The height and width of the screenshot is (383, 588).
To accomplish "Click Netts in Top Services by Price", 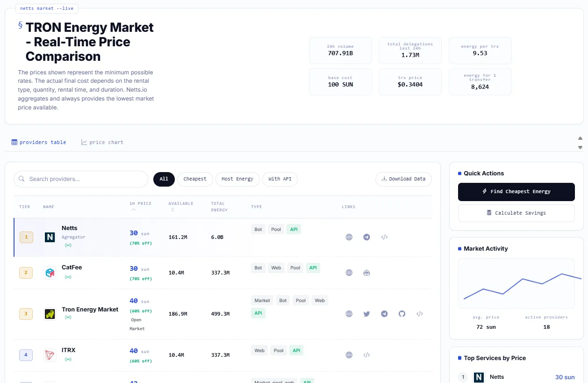I will click(x=497, y=377).
